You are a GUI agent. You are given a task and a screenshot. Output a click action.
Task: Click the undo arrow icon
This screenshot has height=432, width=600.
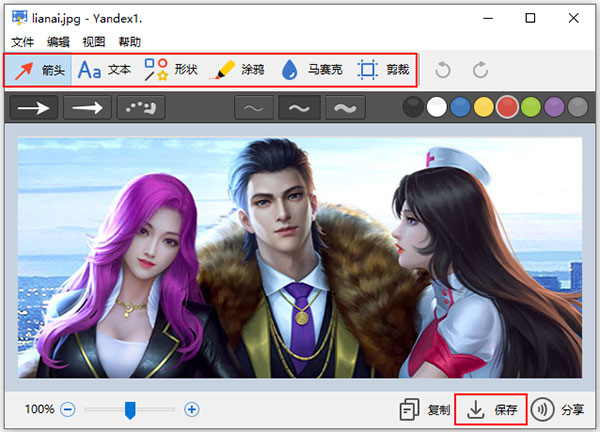click(443, 70)
